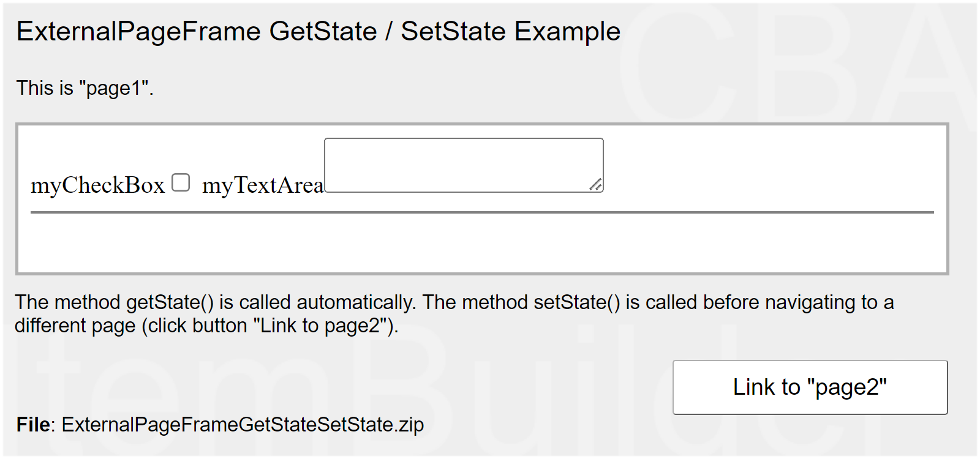Enable the myCheckBox checkbox
This screenshot has height=459, width=980.
pos(181,182)
